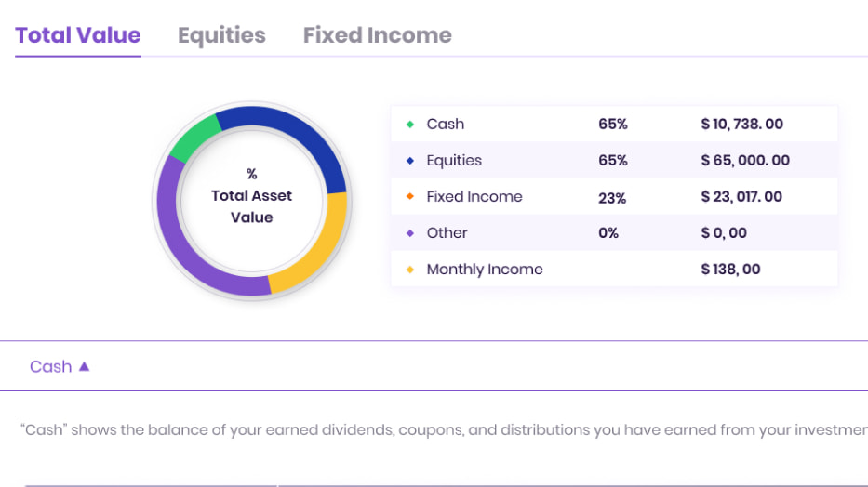Click the $10,738.00 Cash amount
Image resolution: width=868 pixels, height=487 pixels.
pos(741,125)
